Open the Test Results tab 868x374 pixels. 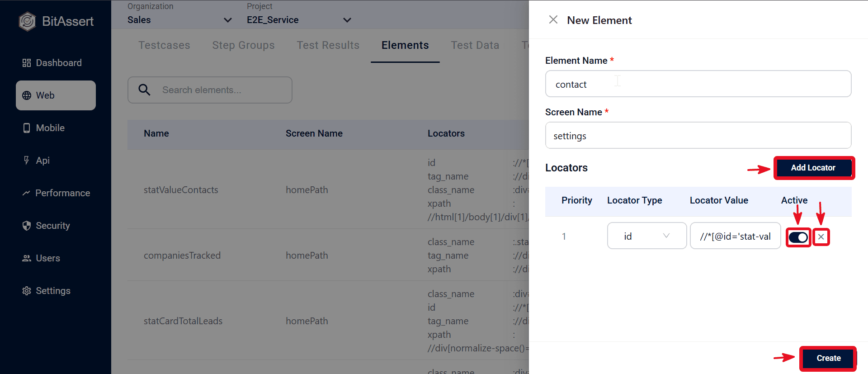pyautogui.click(x=328, y=45)
